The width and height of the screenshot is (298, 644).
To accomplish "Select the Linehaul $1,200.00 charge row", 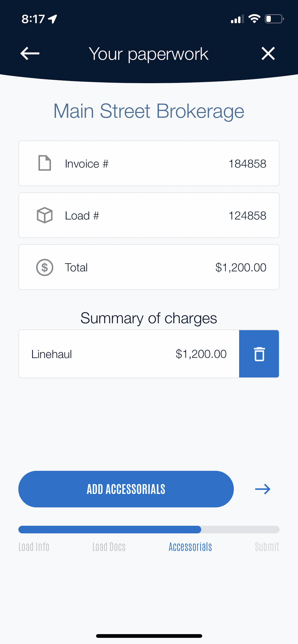I will coord(129,354).
